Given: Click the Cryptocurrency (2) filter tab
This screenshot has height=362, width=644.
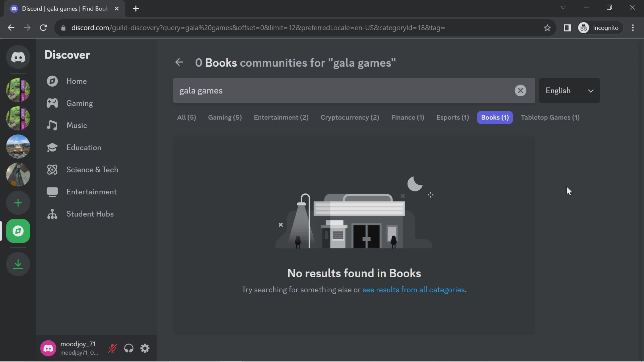Looking at the screenshot, I should click(350, 117).
